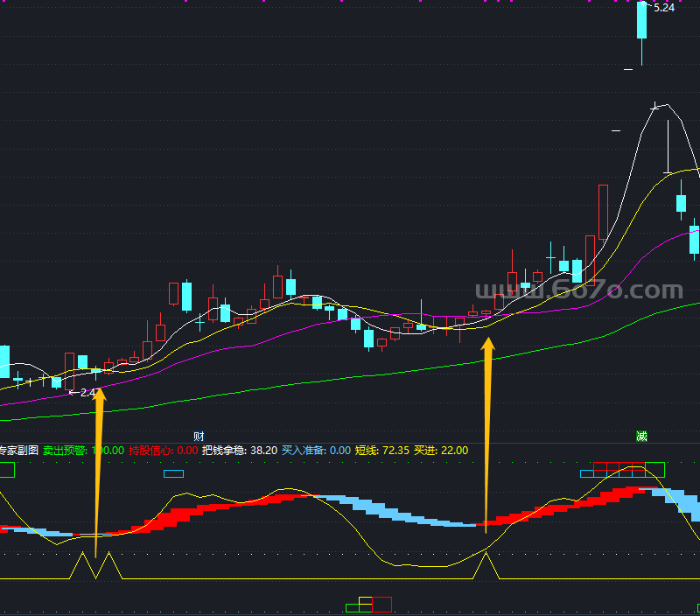Click the 买进 indicator label
The height and width of the screenshot is (616, 700).
point(425,451)
